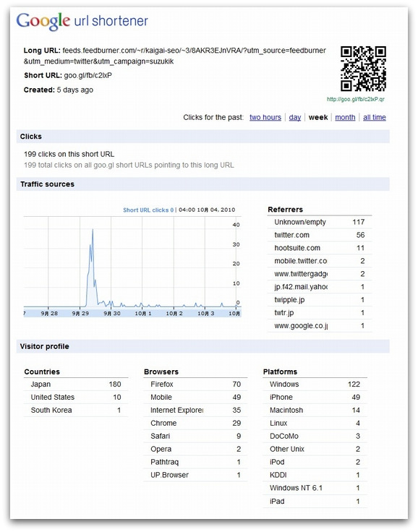
Task: Select the www.twittergadg referrer row
Action: pos(320,274)
